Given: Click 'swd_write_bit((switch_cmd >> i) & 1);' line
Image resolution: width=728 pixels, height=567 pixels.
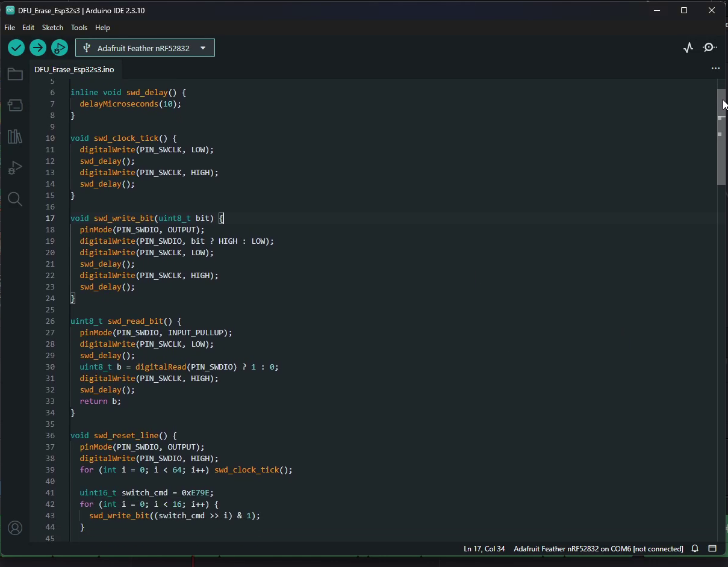Looking at the screenshot, I should coord(175,515).
